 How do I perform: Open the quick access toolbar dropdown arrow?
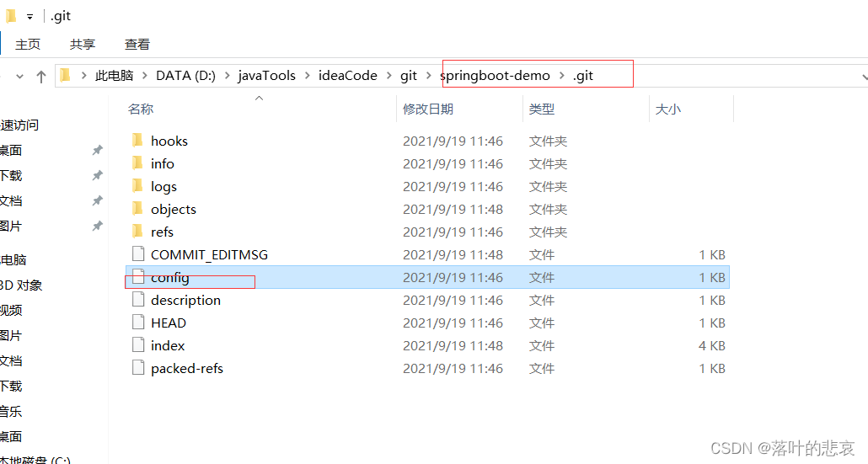coord(29,17)
